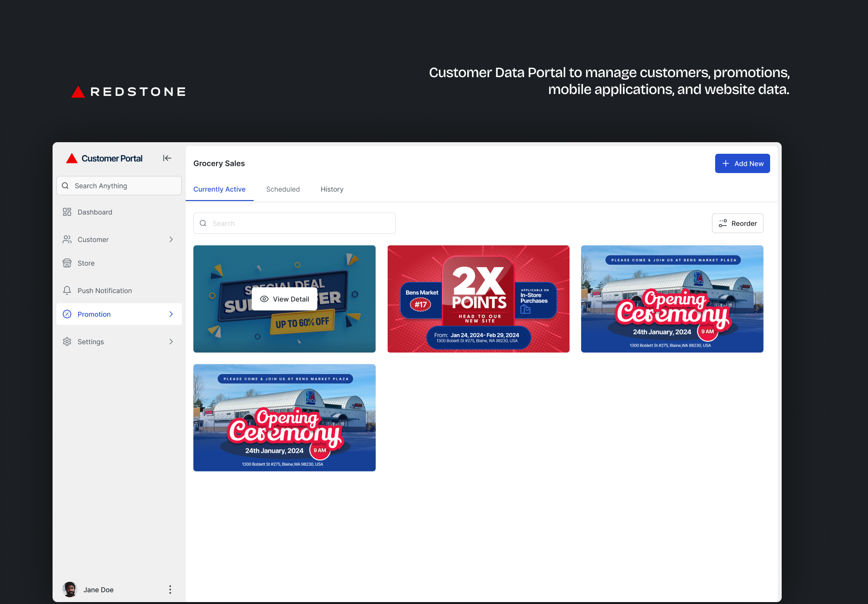
Task: Open Settings in the sidebar
Action: (119, 342)
